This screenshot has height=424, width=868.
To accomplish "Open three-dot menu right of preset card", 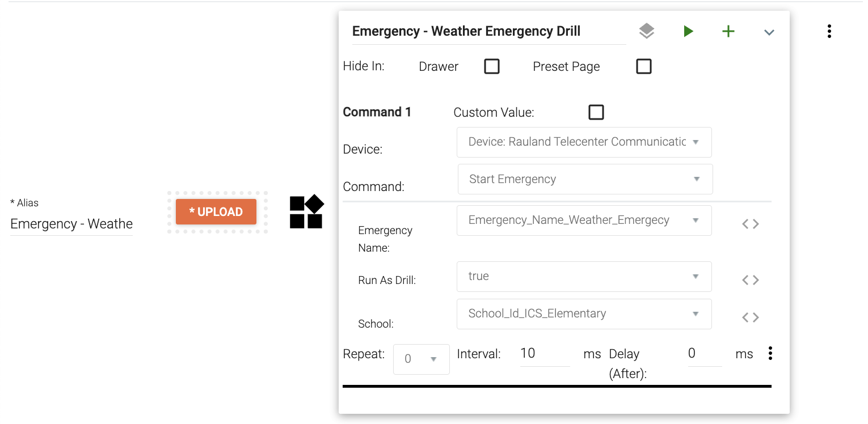I will pyautogui.click(x=829, y=31).
